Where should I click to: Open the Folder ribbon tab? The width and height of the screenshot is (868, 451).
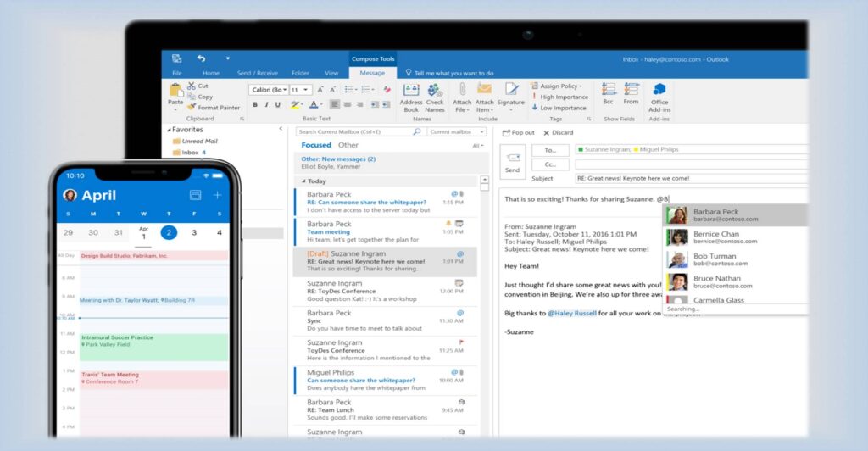[x=300, y=73]
